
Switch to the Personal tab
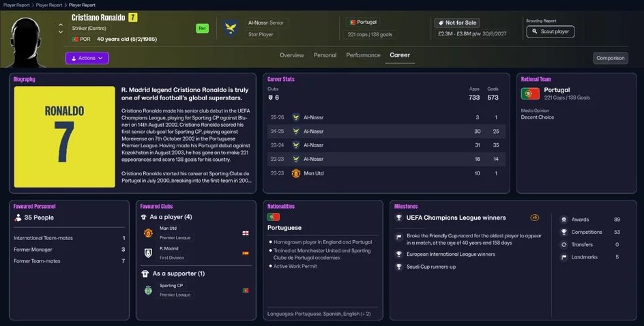[x=325, y=55]
